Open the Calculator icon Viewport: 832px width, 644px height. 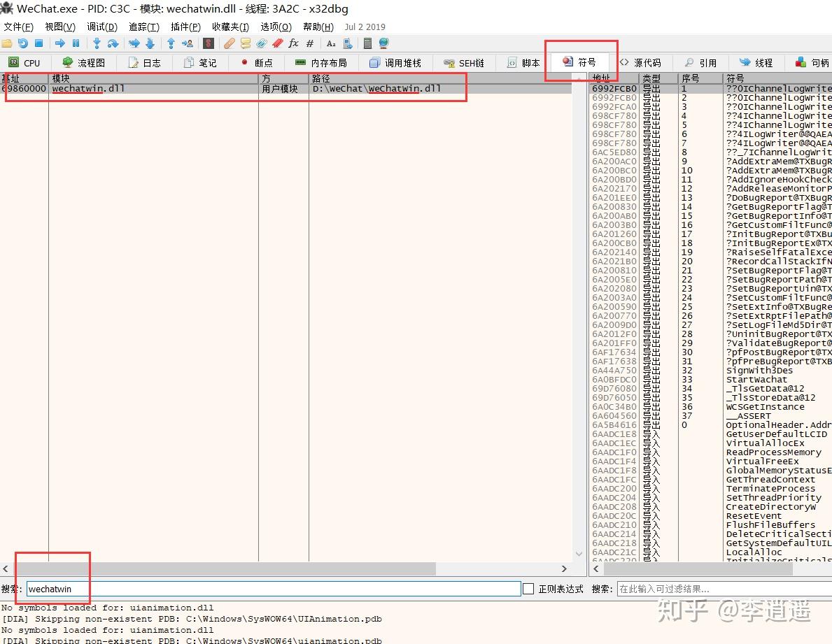pyautogui.click(x=367, y=43)
